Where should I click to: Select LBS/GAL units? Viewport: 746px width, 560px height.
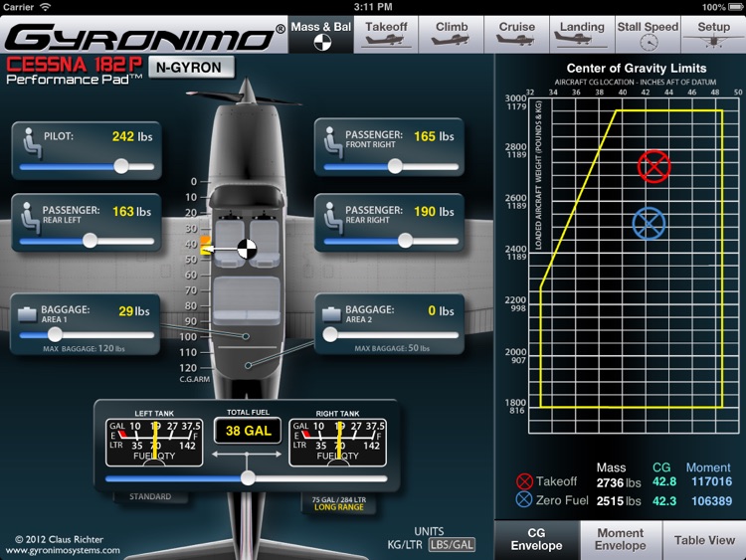pyautogui.click(x=452, y=545)
